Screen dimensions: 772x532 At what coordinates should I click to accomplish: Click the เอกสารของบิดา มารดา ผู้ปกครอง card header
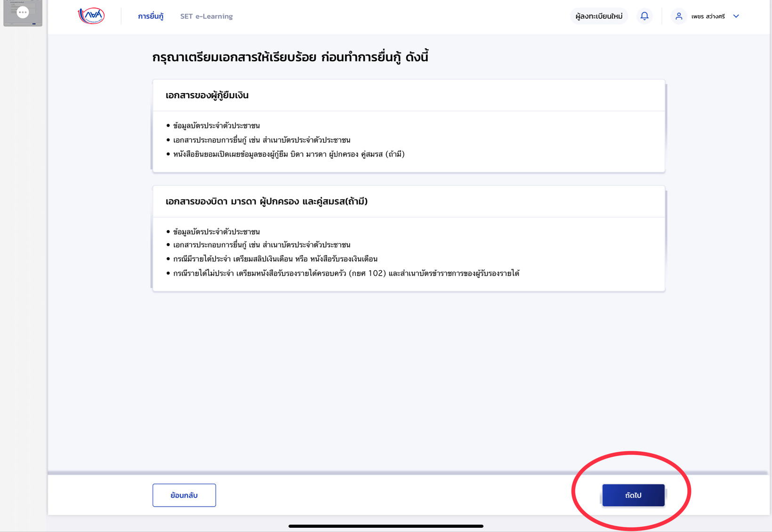(x=266, y=202)
